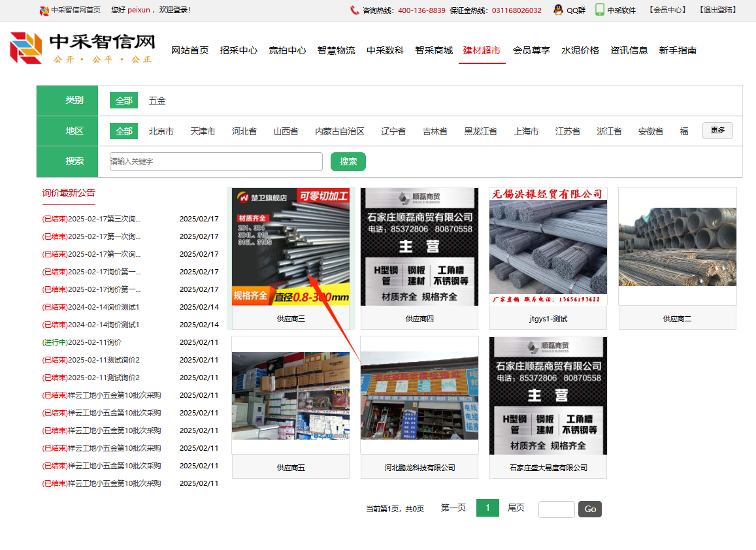Select 辽宁省 region
Image resolution: width=756 pixels, height=550 pixels.
tap(393, 131)
